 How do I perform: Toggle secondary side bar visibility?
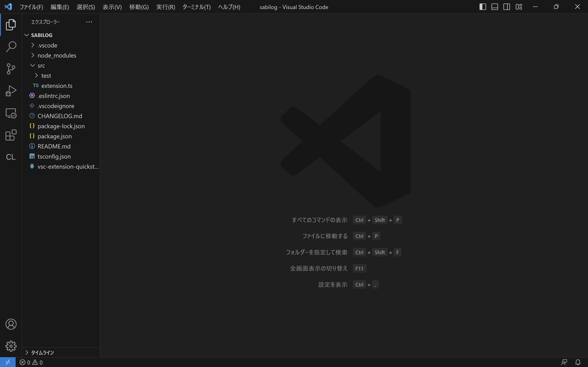click(x=507, y=7)
